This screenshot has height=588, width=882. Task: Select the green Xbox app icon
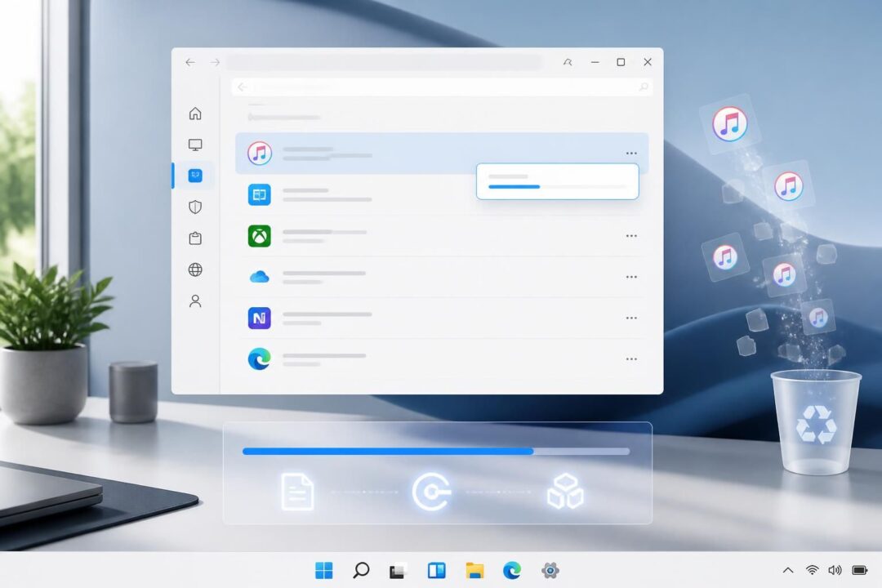260,236
